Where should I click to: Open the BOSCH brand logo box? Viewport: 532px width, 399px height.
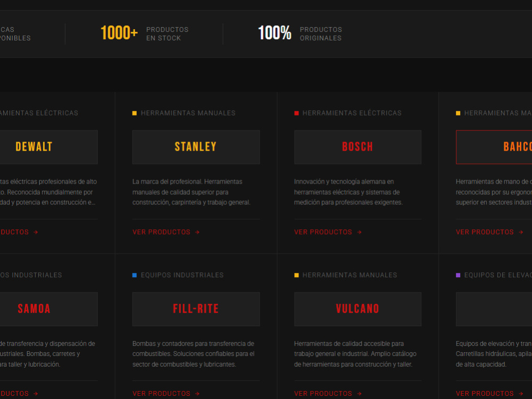tap(358, 147)
